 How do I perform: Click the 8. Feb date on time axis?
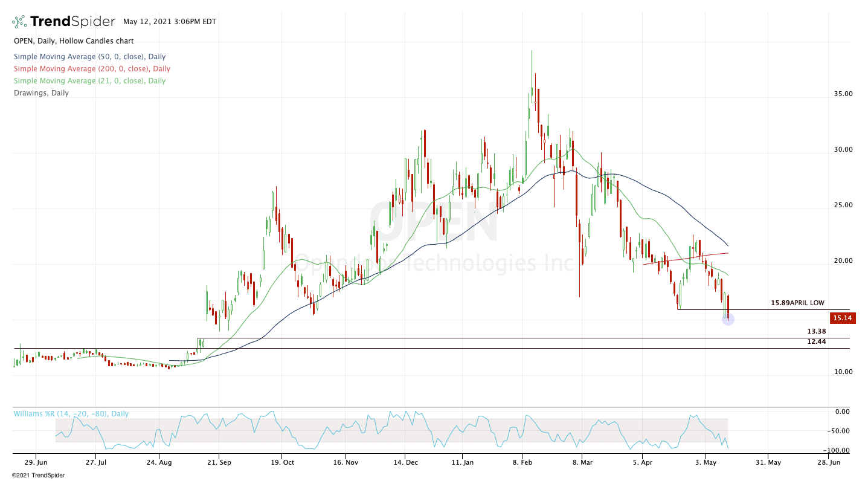(x=523, y=462)
